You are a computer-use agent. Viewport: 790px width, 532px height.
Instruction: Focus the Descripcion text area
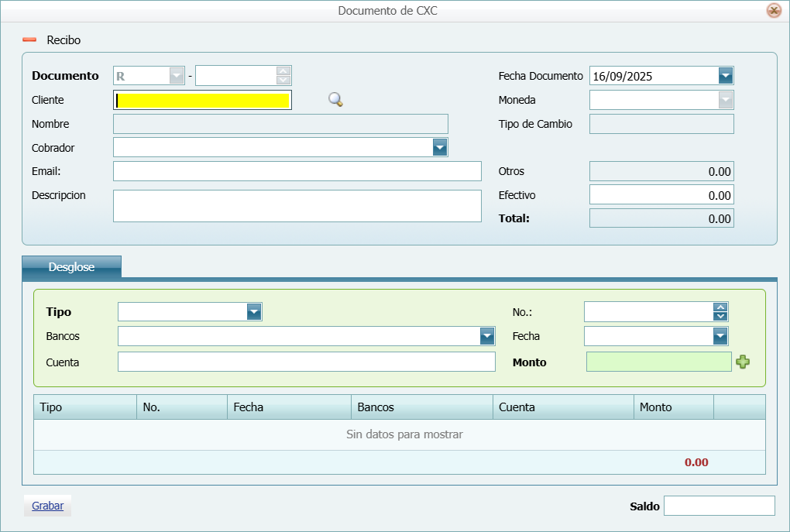point(297,206)
